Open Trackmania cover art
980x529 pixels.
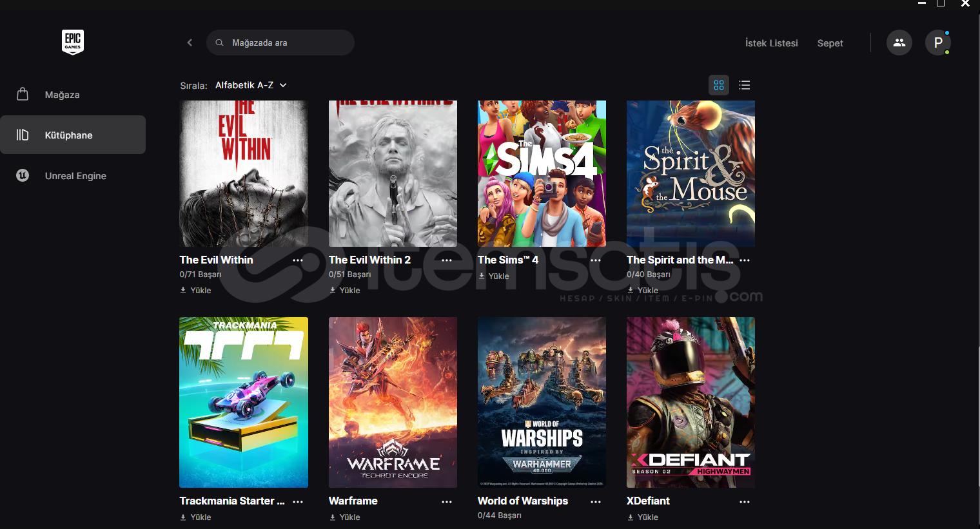244,402
